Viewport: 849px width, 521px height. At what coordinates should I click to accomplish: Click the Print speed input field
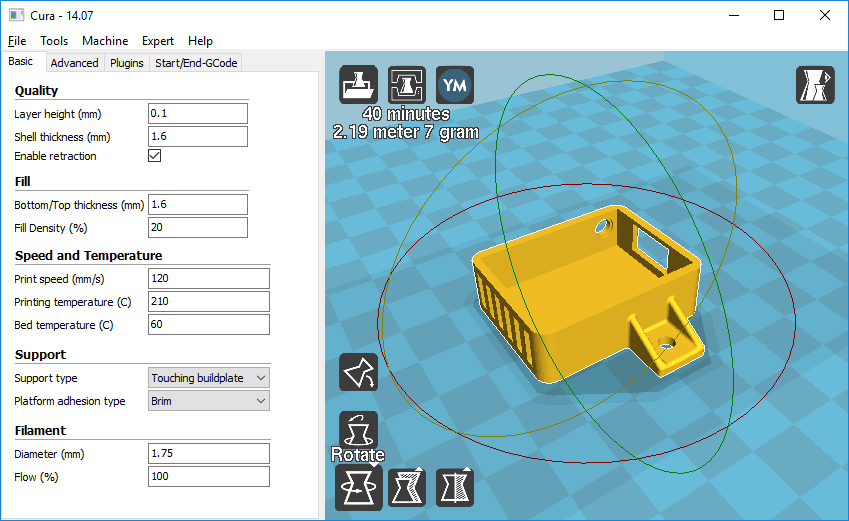208,278
